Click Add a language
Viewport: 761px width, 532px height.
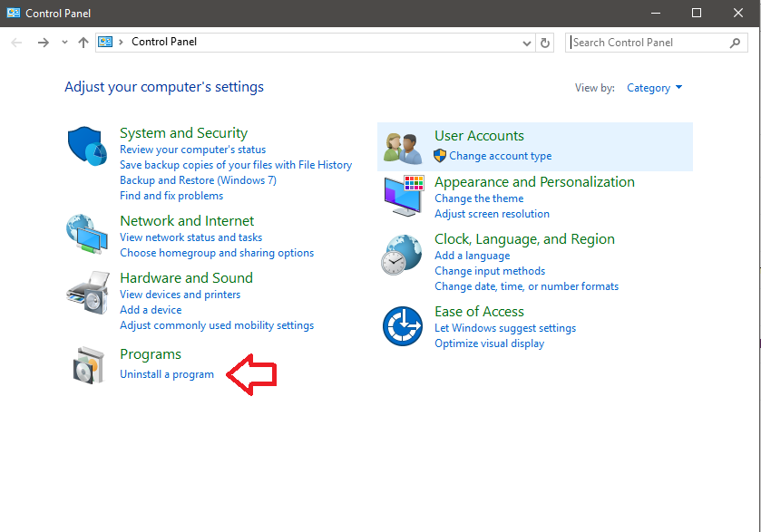click(472, 256)
